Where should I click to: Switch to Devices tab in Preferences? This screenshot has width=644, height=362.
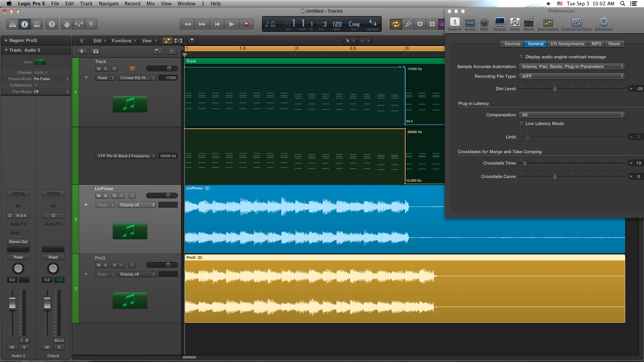(512, 44)
